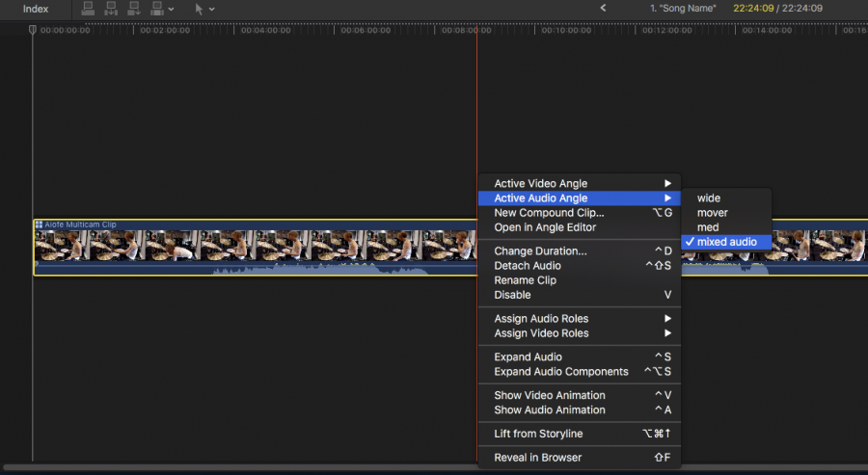Go back in timeline history arrow
The image size is (868, 475).
[x=603, y=8]
